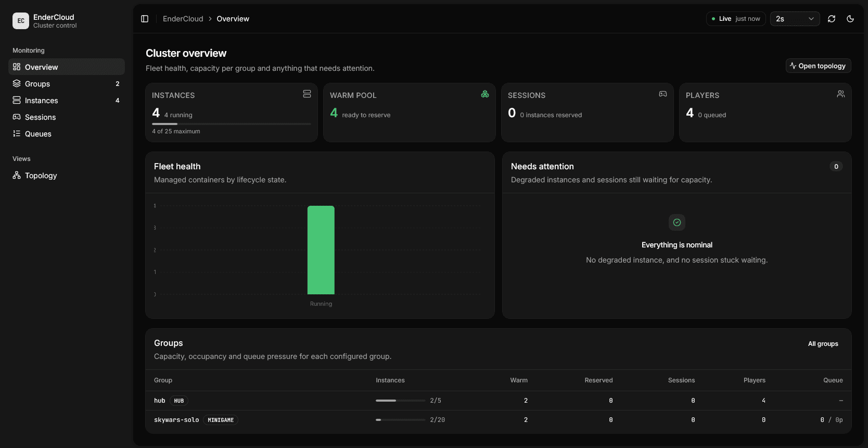
Task: Open the Groups sidebar item
Action: (67, 83)
